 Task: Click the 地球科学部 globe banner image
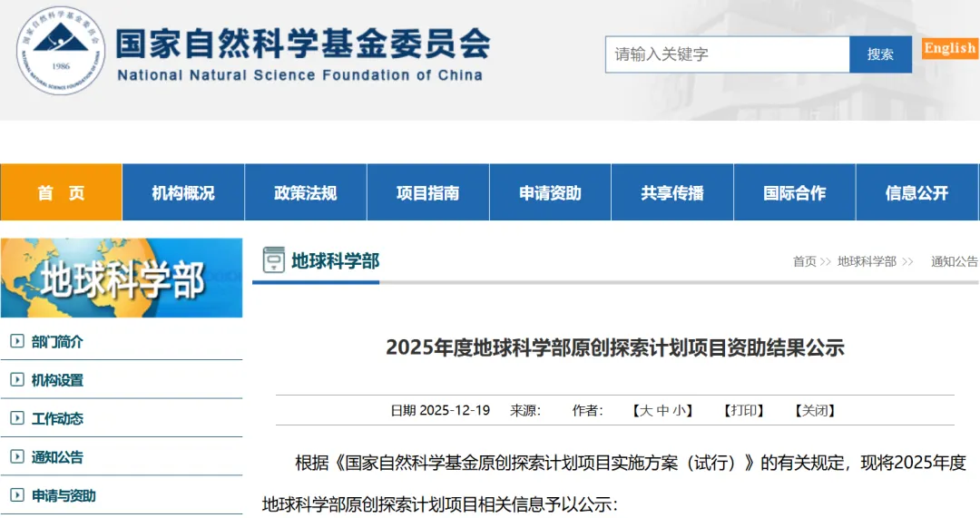coord(122,278)
